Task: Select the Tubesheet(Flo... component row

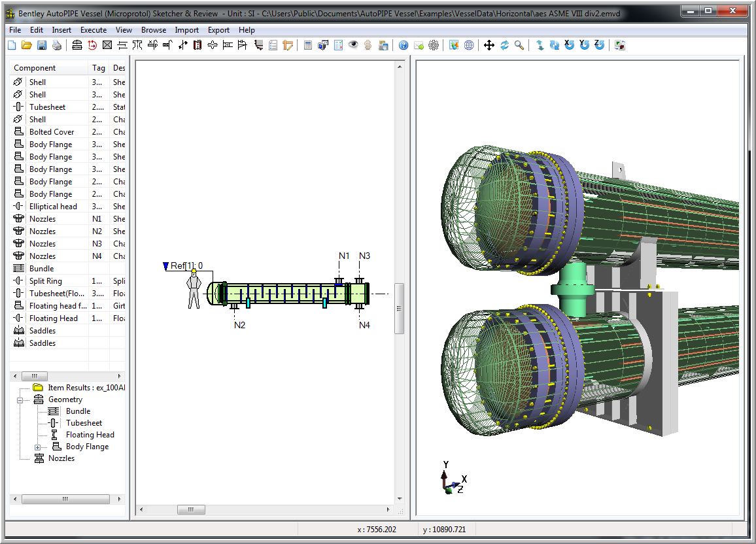Action: click(x=67, y=294)
